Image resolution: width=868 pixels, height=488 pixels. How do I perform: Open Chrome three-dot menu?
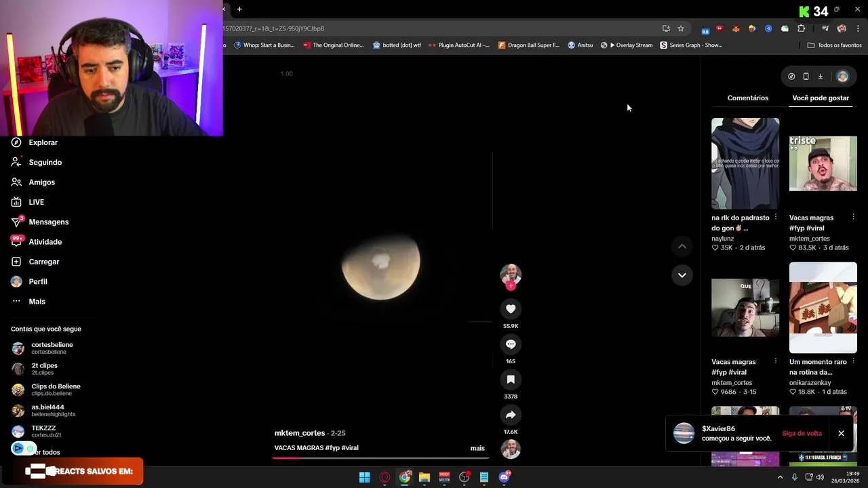pyautogui.click(x=858, y=28)
